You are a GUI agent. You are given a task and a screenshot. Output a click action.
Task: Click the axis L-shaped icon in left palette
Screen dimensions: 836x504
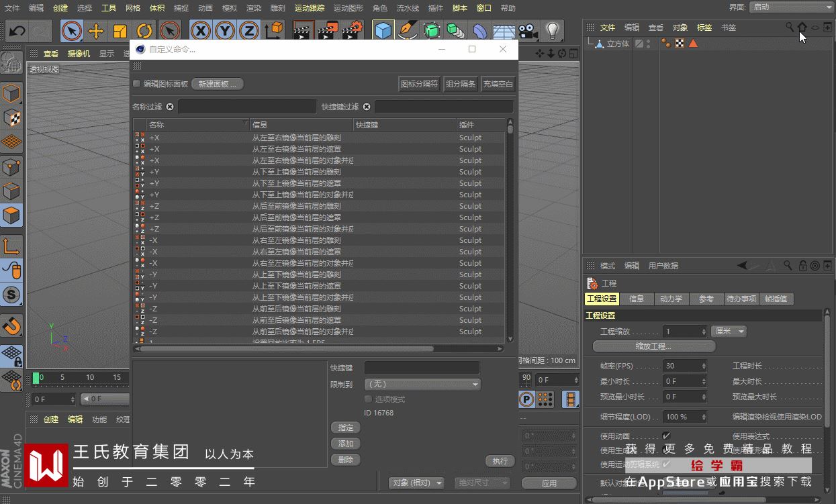tap(11, 246)
